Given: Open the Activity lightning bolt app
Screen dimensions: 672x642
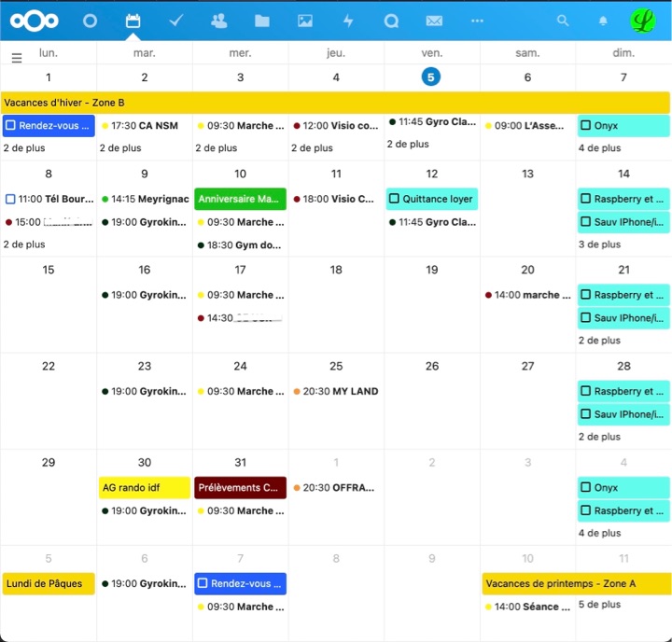Looking at the screenshot, I should (348, 21).
